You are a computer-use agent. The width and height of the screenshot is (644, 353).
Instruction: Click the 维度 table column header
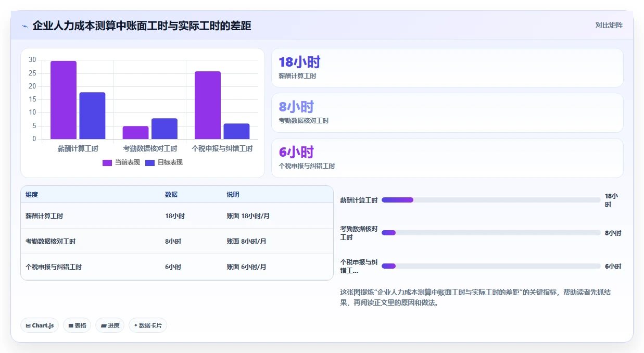click(x=32, y=194)
